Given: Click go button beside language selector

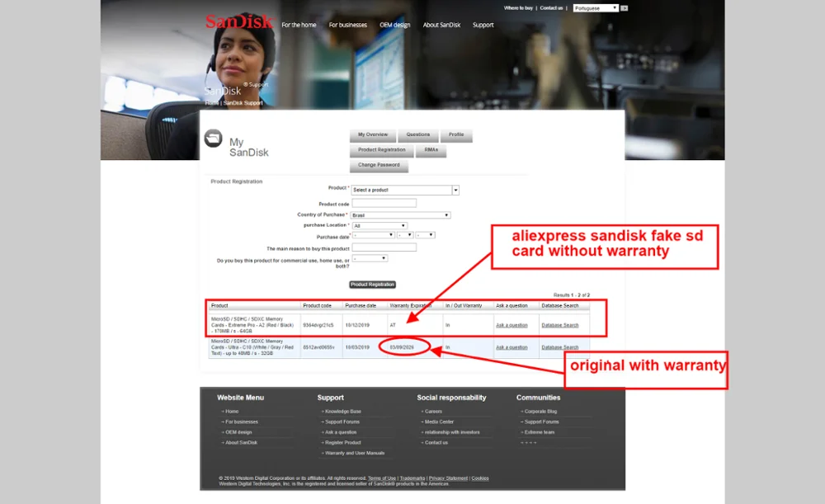Looking at the screenshot, I should point(624,8).
